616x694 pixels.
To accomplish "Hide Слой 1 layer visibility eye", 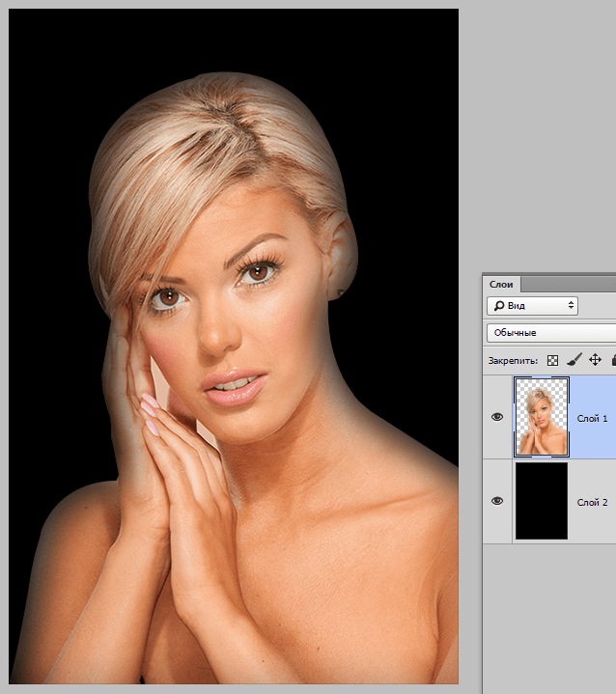I will pyautogui.click(x=497, y=417).
